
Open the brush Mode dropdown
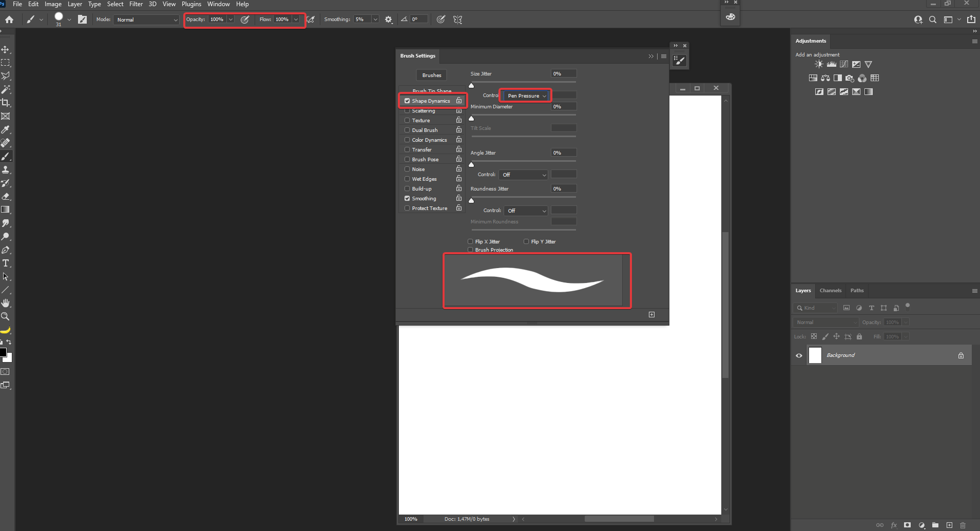tap(146, 20)
